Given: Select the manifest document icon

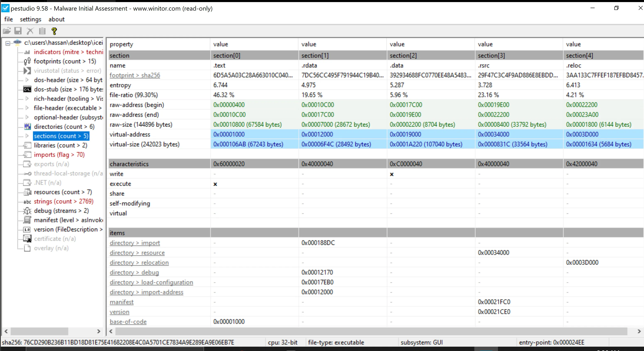Looking at the screenshot, I should coord(27,220).
